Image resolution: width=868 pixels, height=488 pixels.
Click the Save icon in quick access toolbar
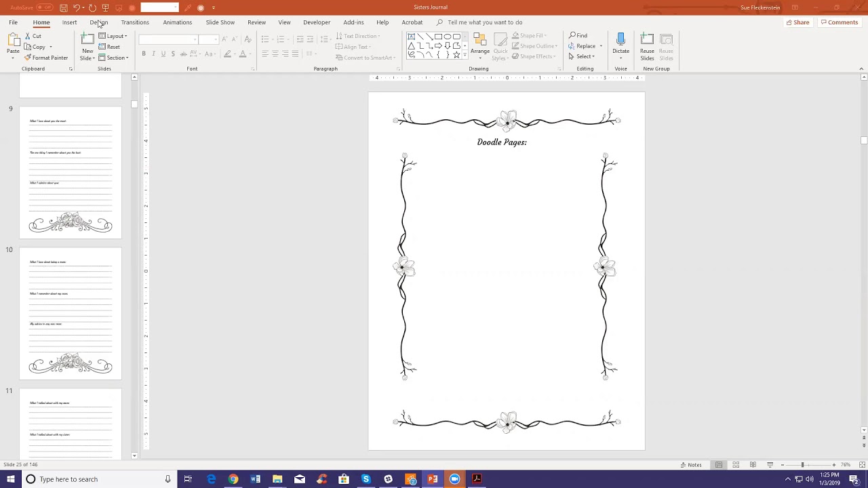tap(63, 7)
